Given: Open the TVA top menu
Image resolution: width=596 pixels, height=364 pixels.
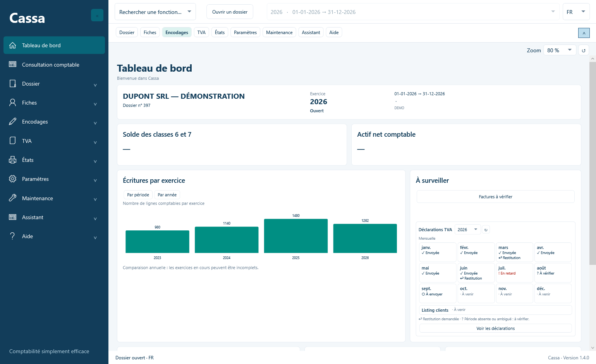Looking at the screenshot, I should (201, 32).
